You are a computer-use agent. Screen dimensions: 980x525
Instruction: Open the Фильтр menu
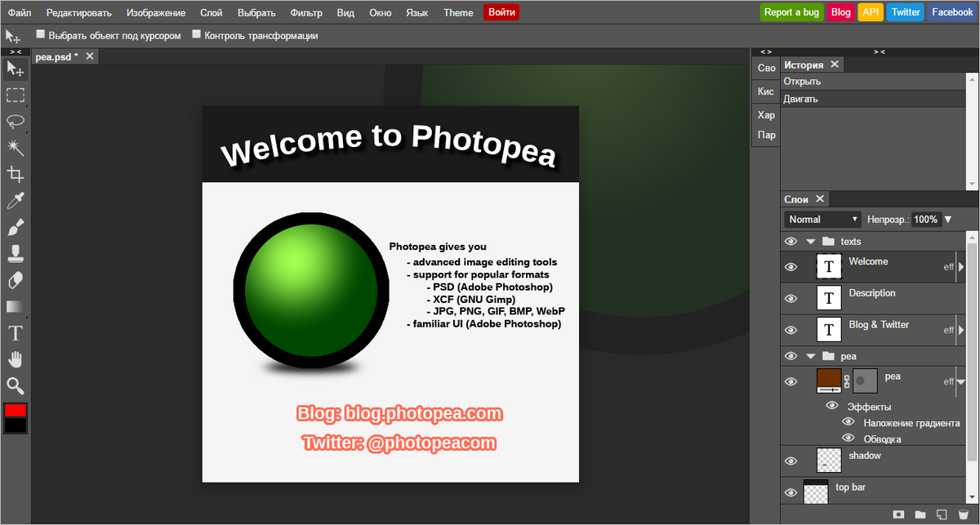(x=306, y=12)
